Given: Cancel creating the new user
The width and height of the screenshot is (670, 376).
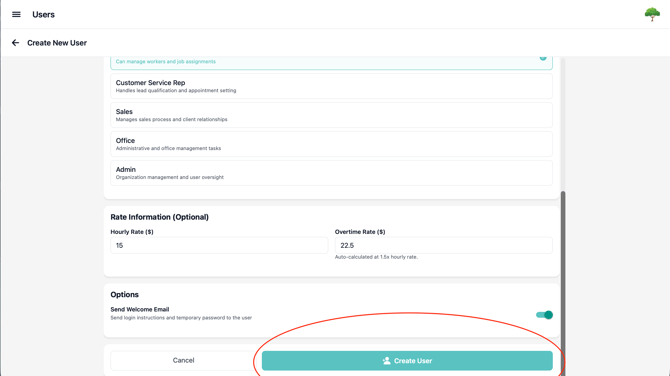Looking at the screenshot, I should click(183, 361).
